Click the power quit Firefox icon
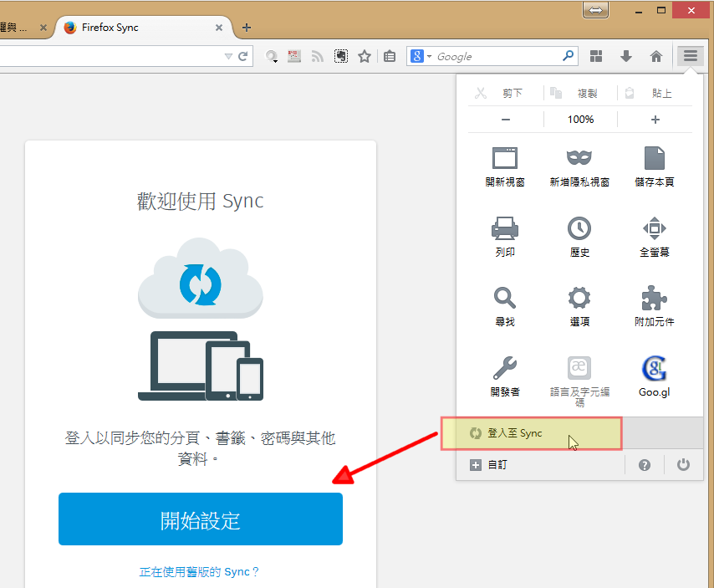714x588 pixels. (683, 465)
